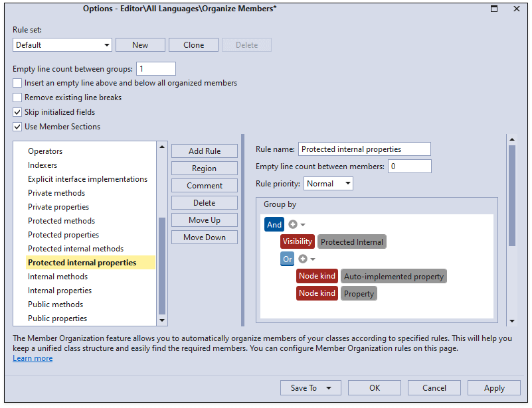
Task: Click inside the Rule name field
Action: pos(364,149)
